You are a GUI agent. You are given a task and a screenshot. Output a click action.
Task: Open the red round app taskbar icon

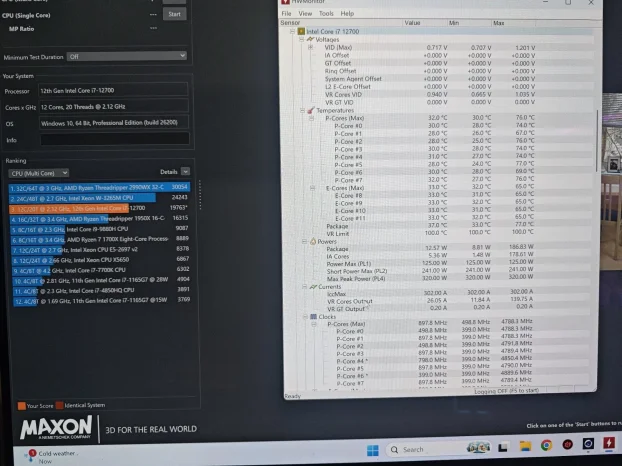[x=567, y=444]
